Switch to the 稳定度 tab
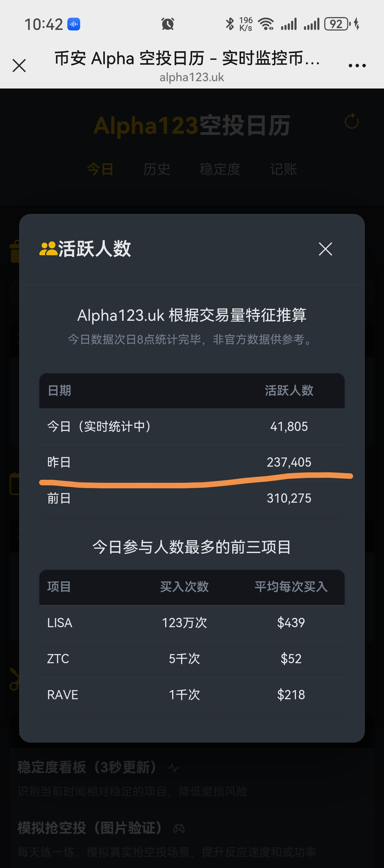The width and height of the screenshot is (384, 868). pos(220,169)
